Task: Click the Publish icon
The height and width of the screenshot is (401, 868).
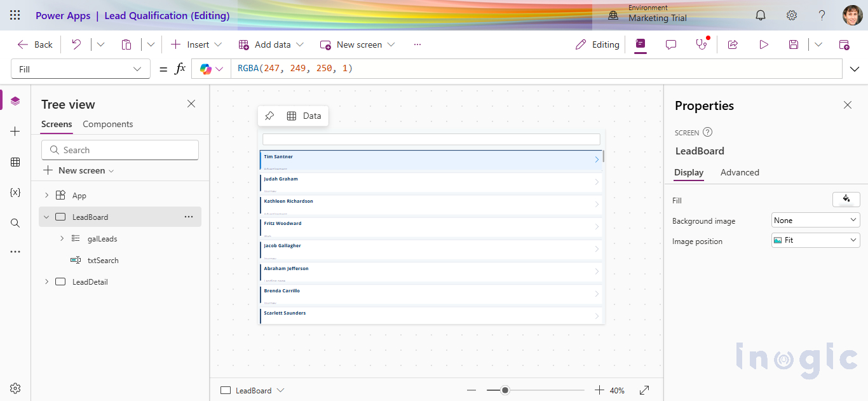Action: tap(844, 44)
